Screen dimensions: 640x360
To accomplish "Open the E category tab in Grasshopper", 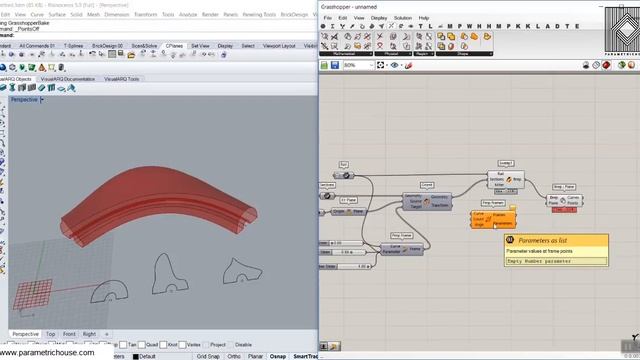I will (577, 26).
